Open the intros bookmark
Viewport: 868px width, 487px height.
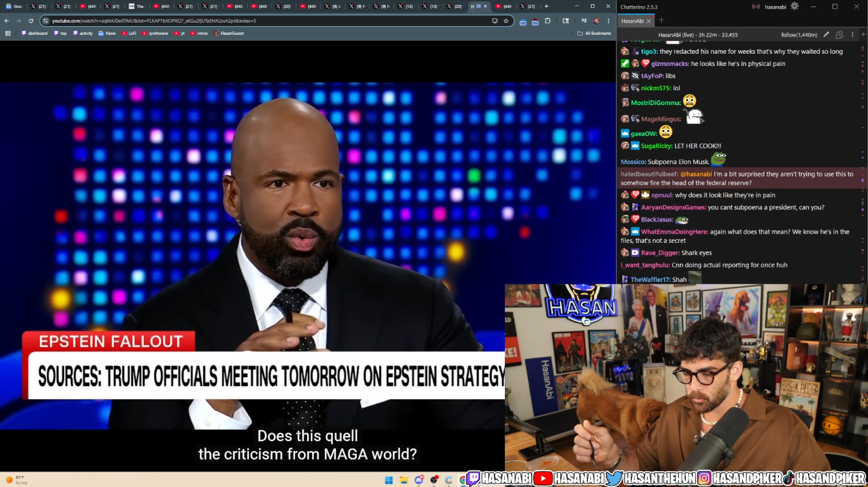click(x=199, y=34)
